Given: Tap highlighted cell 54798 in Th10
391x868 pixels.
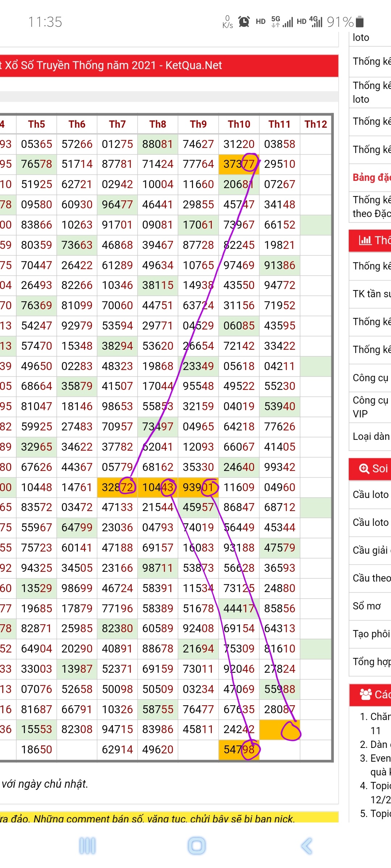Looking at the screenshot, I should pos(239,749).
